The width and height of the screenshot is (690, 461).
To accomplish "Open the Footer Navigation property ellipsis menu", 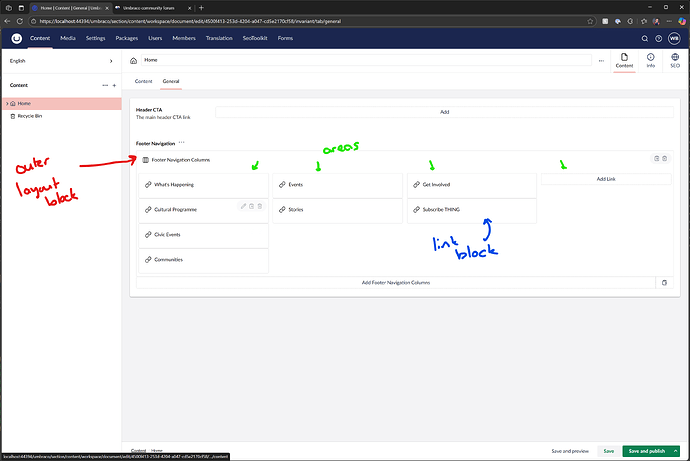I will pos(181,143).
